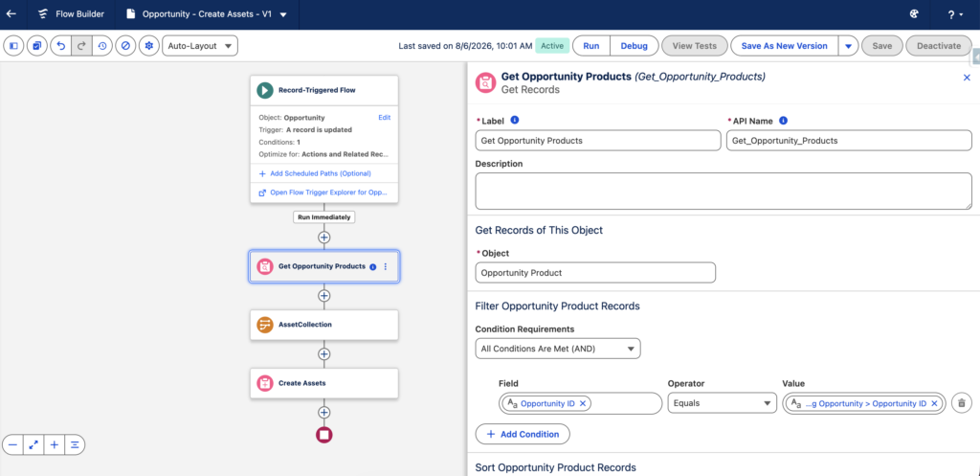Click the Run Immediately path label
Viewport: 980px width, 476px height.
pyautogui.click(x=323, y=217)
